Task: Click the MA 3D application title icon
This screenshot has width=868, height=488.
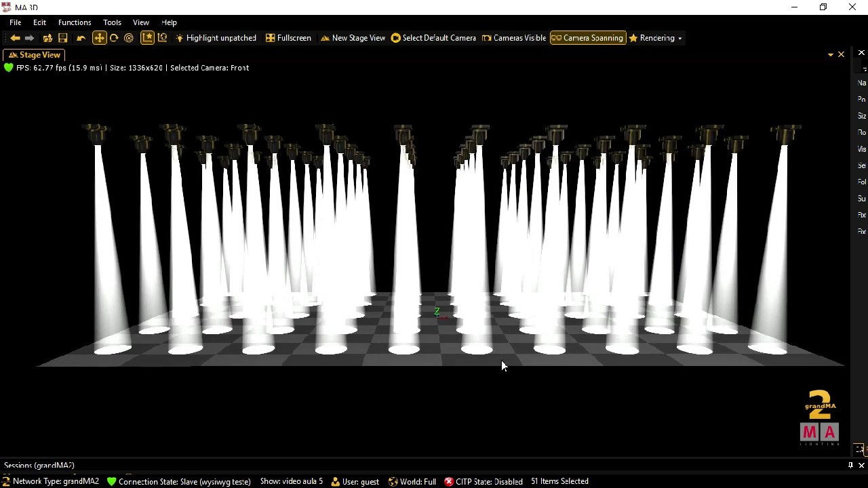Action: [x=6, y=7]
